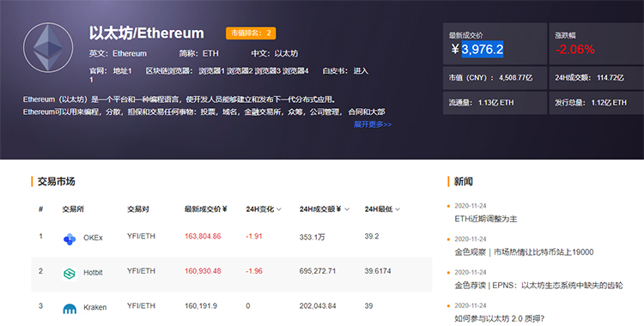This screenshot has height=326, width=644.
Task: Click 最新成交价¥ column header
Action: (206, 209)
